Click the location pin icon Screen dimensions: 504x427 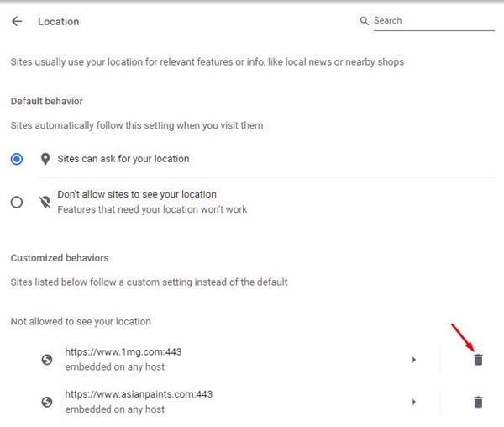[45, 159]
